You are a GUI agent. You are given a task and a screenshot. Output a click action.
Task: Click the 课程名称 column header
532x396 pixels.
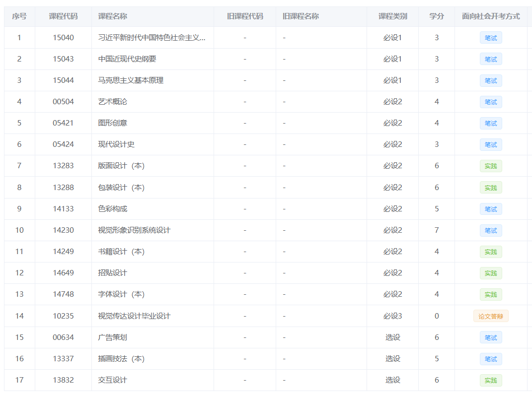click(113, 16)
